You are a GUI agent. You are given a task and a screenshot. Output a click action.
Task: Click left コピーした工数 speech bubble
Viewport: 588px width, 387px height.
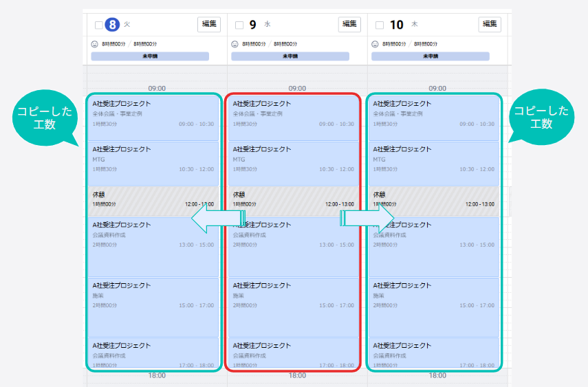45,118
